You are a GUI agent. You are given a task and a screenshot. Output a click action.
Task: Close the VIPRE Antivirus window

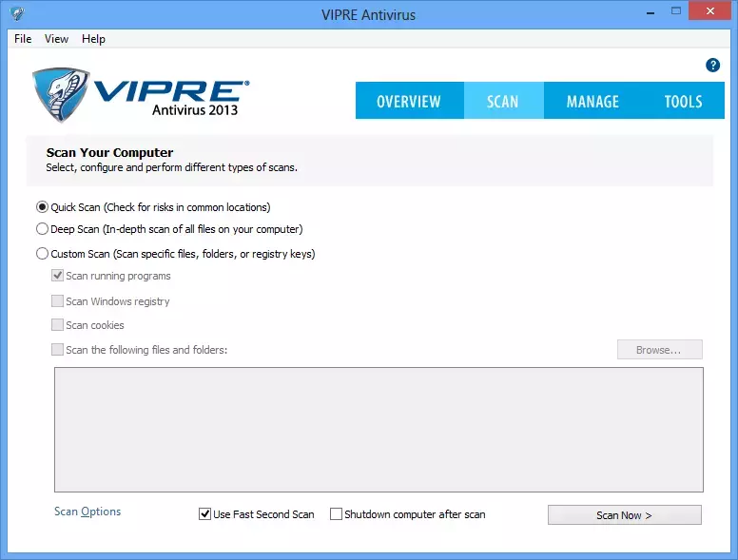pos(710,10)
